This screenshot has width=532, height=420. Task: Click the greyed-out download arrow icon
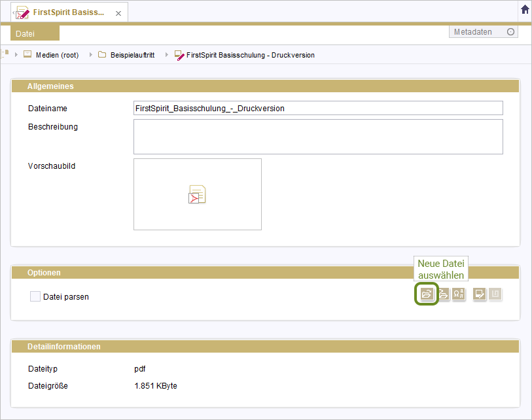[x=495, y=294]
